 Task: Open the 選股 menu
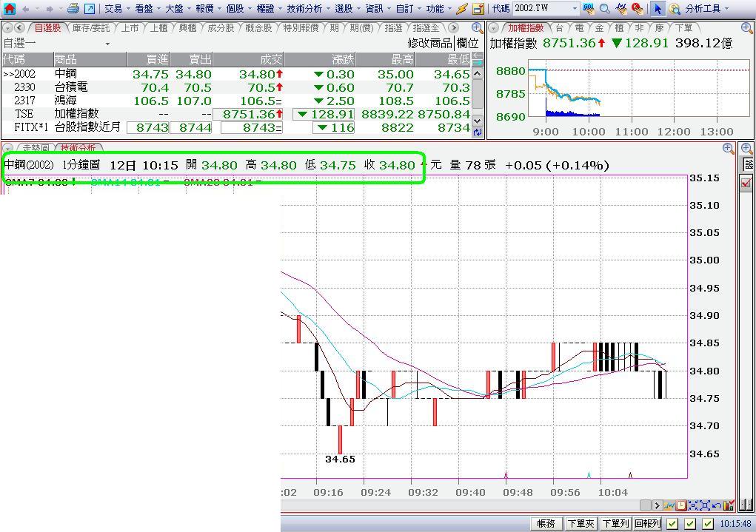tap(347, 9)
